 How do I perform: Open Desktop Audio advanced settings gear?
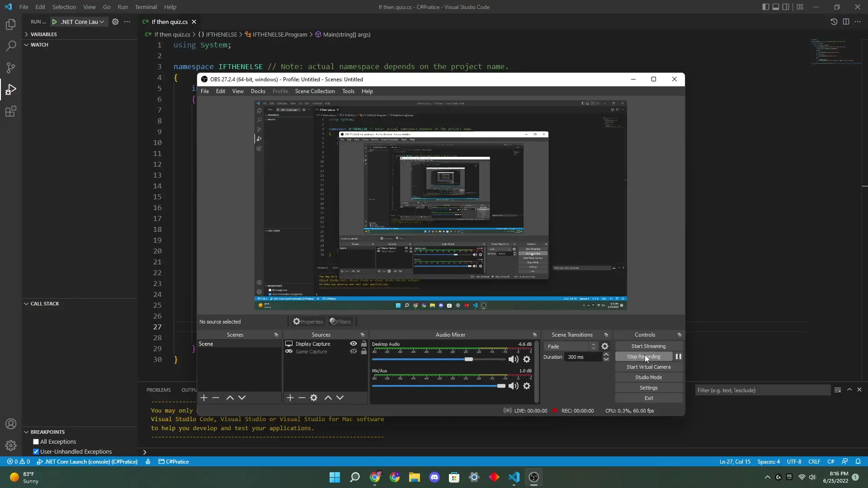click(x=526, y=360)
